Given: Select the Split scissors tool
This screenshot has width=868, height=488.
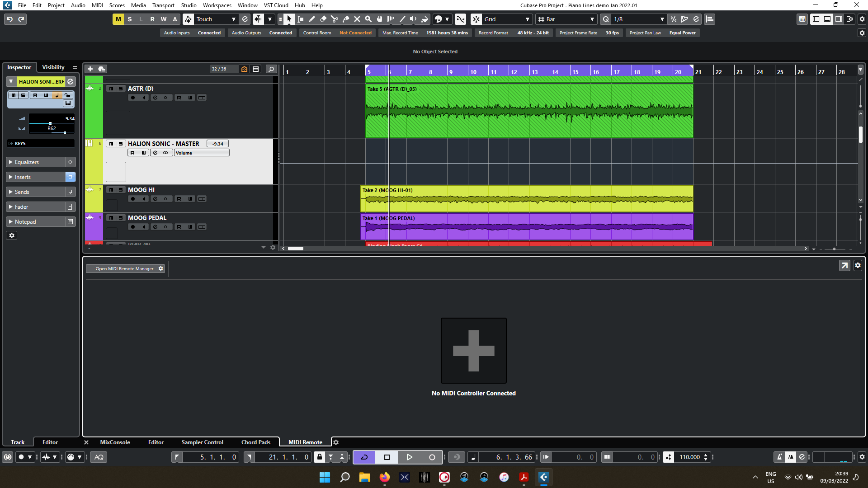Looking at the screenshot, I should pos(335,19).
